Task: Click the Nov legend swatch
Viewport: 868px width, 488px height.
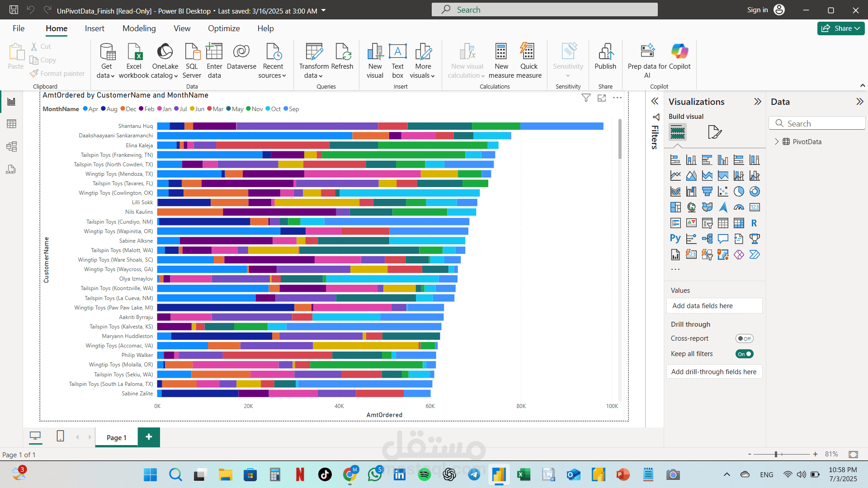Action: (x=249, y=109)
